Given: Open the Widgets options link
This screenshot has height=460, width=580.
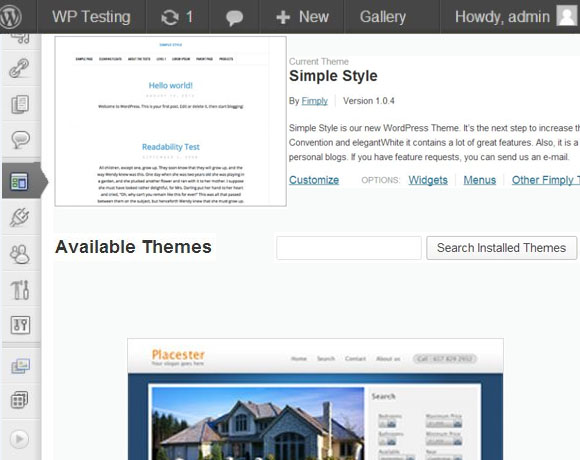Looking at the screenshot, I should [x=428, y=180].
